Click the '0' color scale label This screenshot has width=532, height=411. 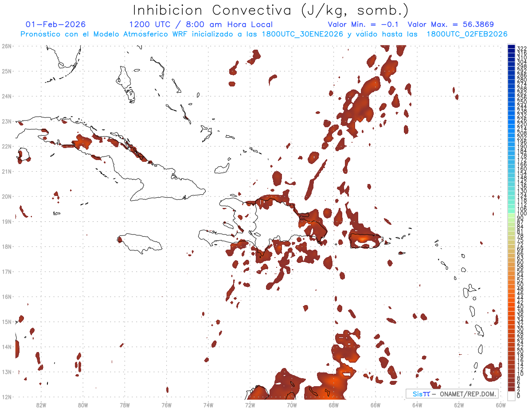pos(519,396)
